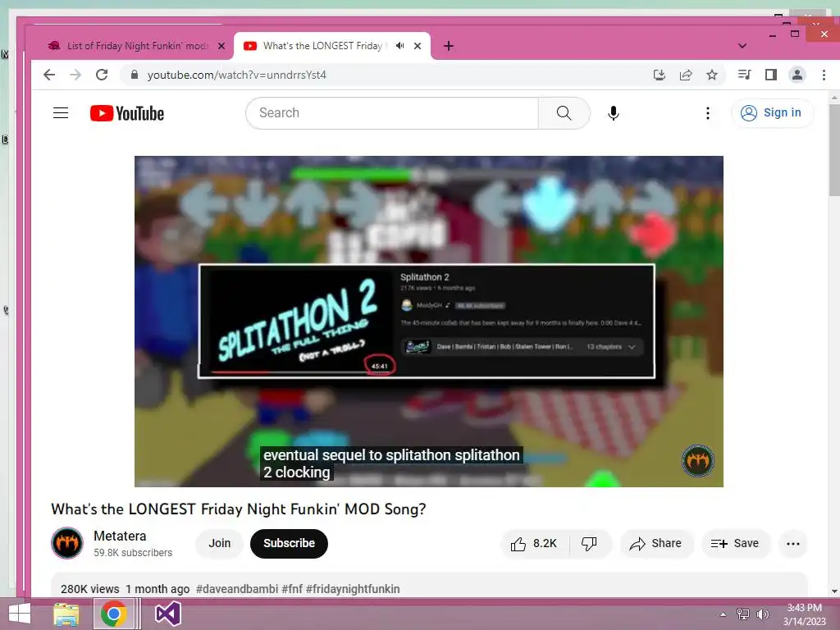Click the Join button

coord(220,544)
